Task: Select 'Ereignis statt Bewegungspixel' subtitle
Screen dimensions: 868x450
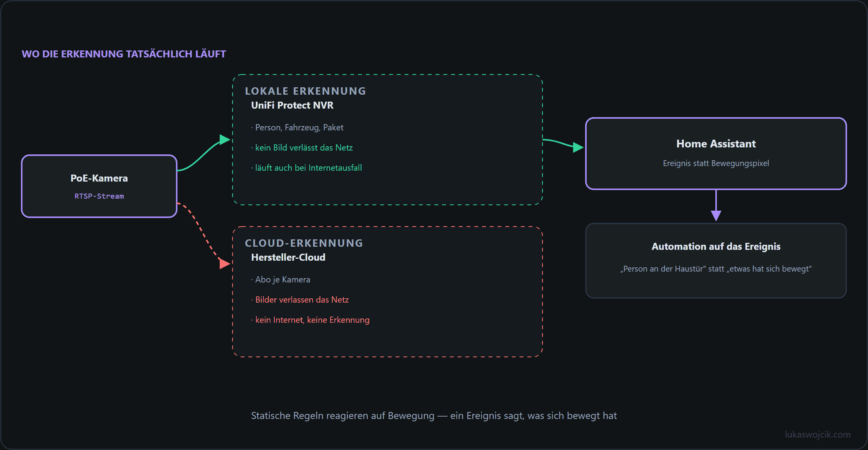Action: click(716, 163)
